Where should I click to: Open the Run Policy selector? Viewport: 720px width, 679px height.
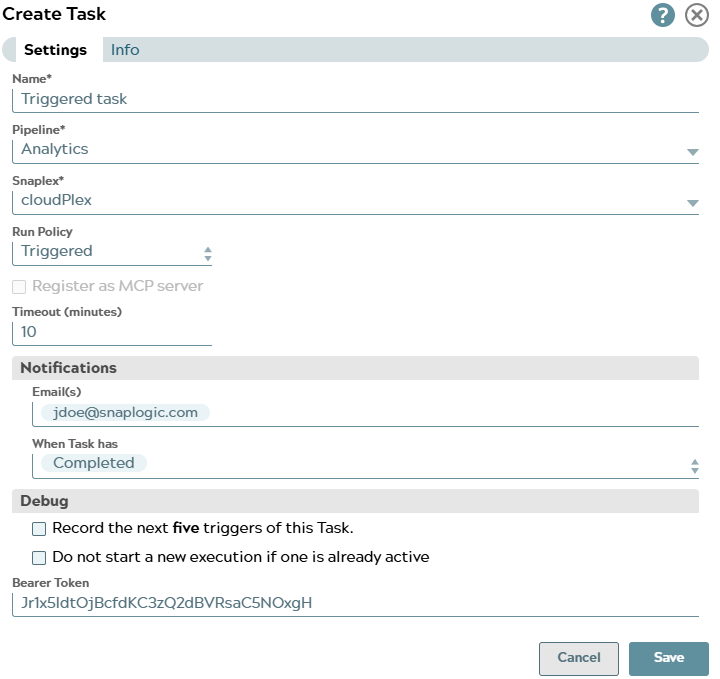pyautogui.click(x=112, y=252)
